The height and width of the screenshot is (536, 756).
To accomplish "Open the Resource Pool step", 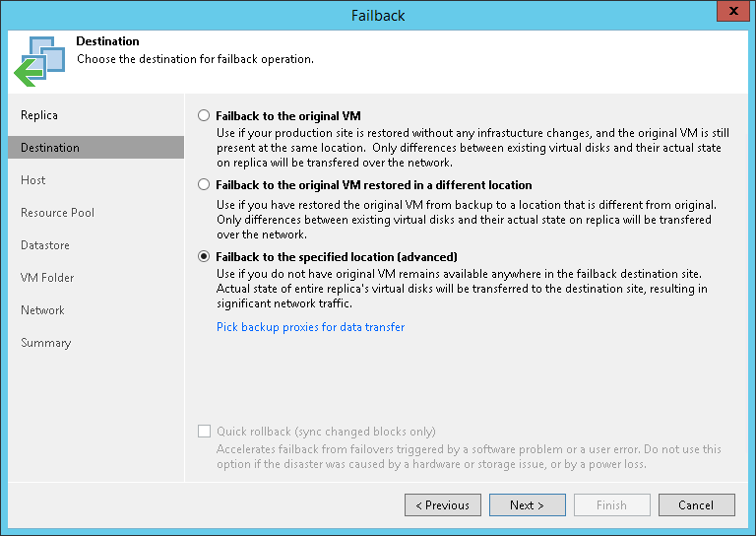I will [x=57, y=213].
